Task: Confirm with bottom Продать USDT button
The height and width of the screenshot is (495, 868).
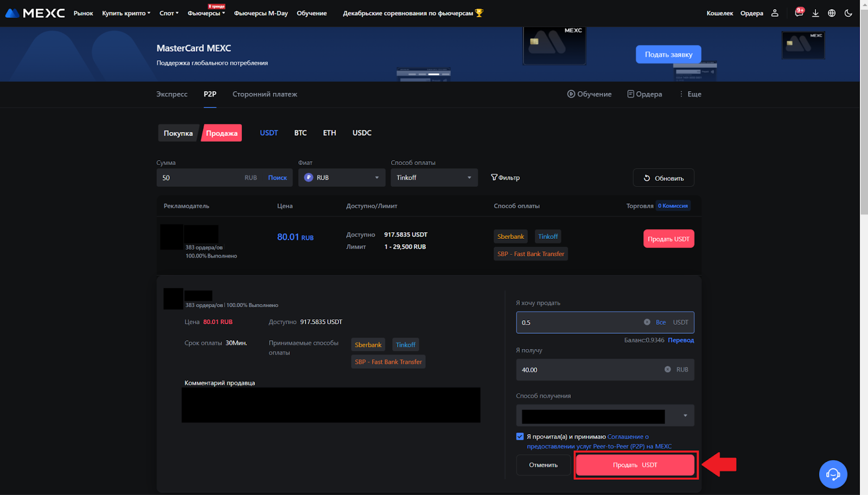Action: click(x=635, y=465)
